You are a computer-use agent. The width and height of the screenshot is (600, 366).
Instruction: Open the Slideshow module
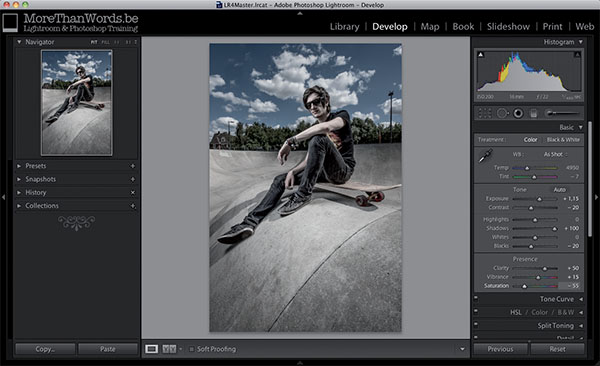(x=508, y=26)
